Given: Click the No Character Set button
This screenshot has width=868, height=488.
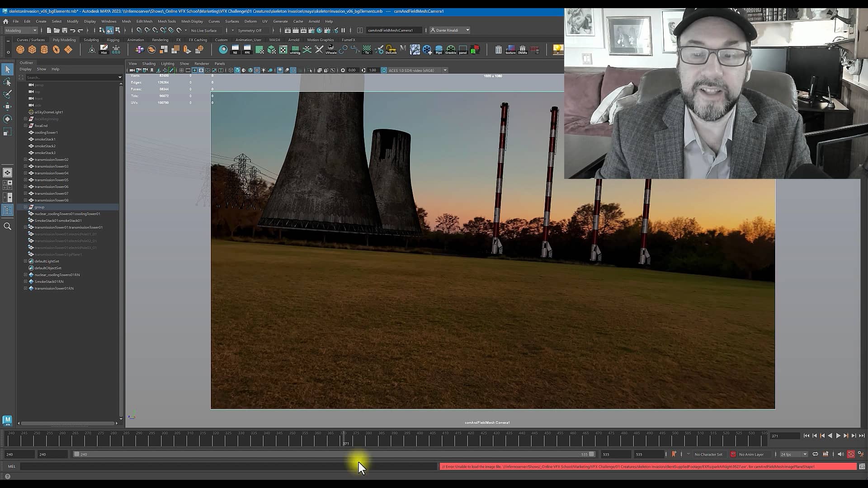Looking at the screenshot, I should click(x=708, y=454).
